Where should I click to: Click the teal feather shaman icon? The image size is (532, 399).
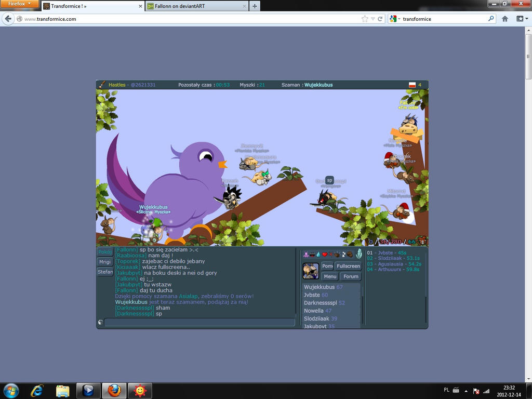pos(359,254)
